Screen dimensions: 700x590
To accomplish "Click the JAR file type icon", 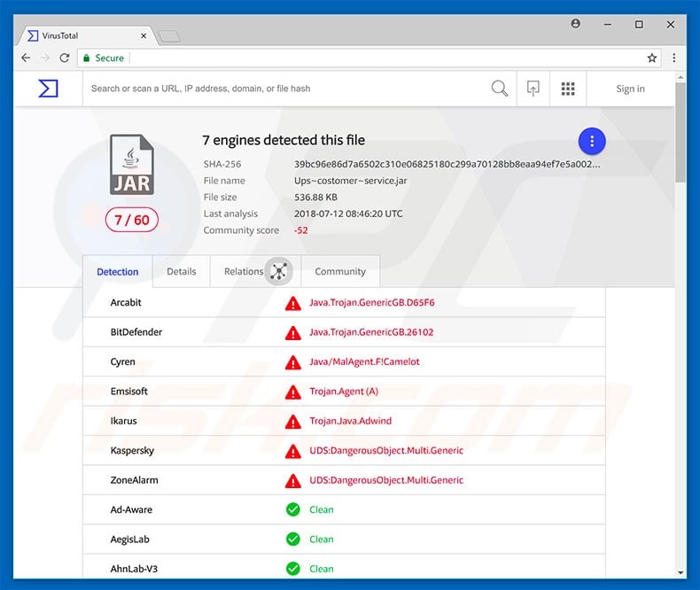I will tap(132, 165).
